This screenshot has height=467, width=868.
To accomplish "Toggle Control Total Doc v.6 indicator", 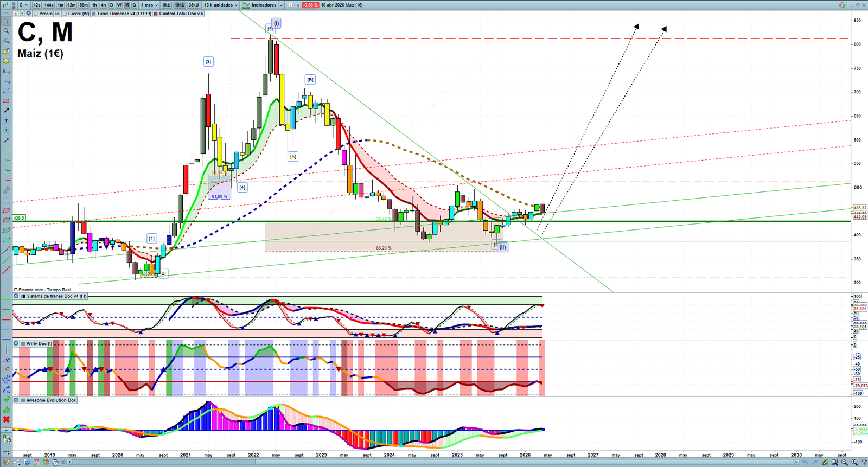I will pyautogui.click(x=156, y=14).
